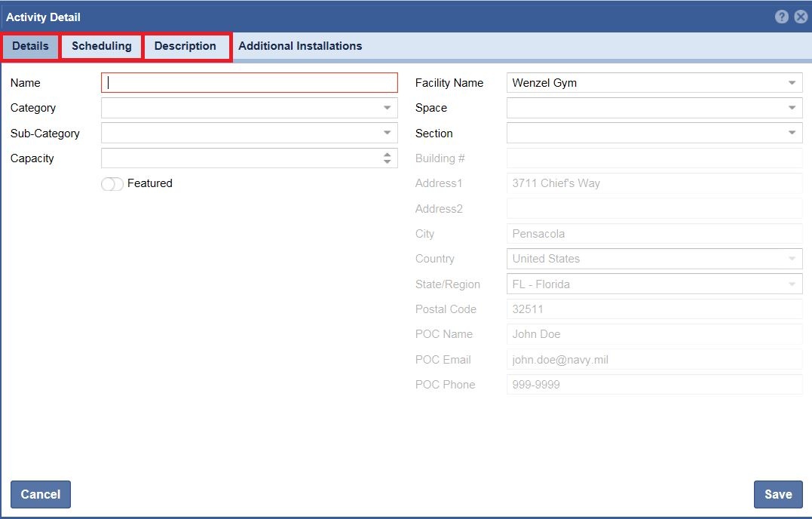
Task: Open the Description tab
Action: coord(185,46)
